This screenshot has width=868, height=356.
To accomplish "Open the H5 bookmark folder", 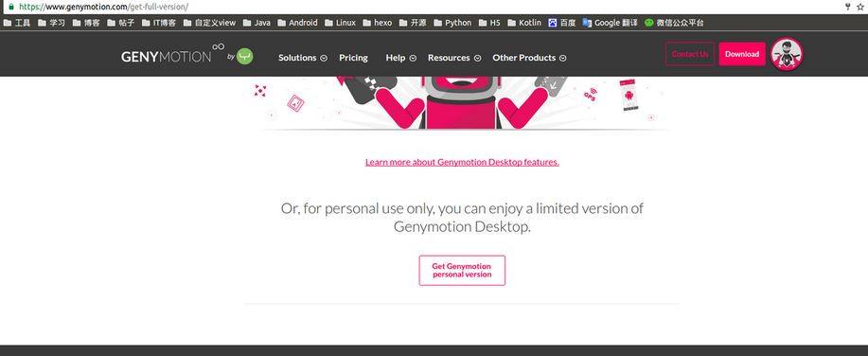I will (x=489, y=23).
